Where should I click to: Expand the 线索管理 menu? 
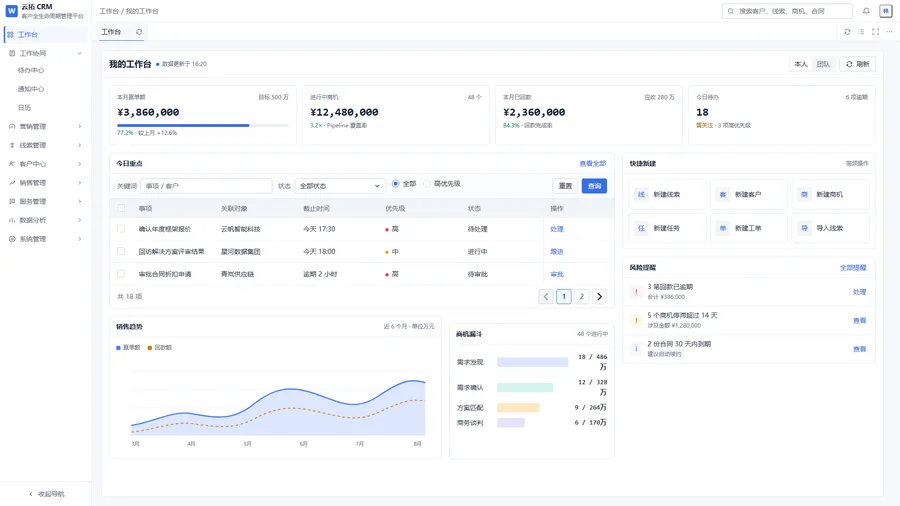pos(80,145)
